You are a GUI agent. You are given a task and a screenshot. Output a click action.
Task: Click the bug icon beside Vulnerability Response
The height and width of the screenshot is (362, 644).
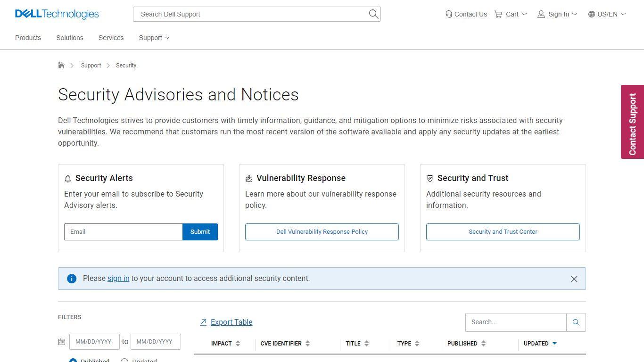pos(249,179)
